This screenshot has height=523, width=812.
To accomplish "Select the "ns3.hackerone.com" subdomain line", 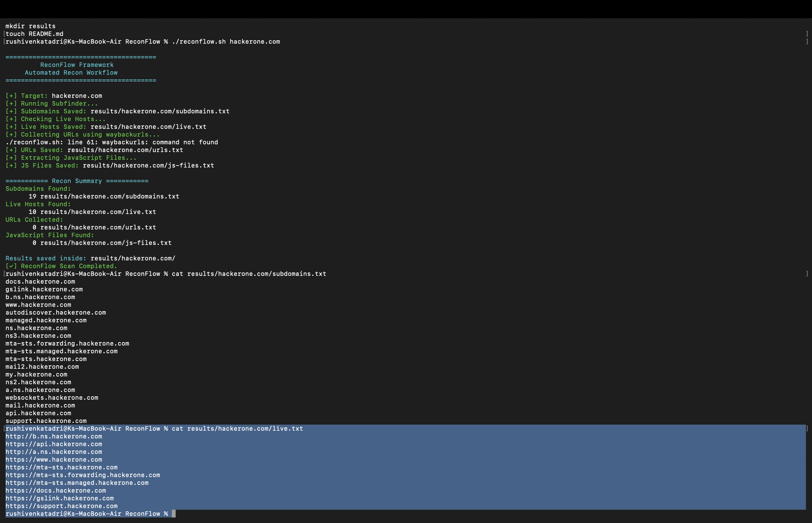I will pyautogui.click(x=38, y=336).
